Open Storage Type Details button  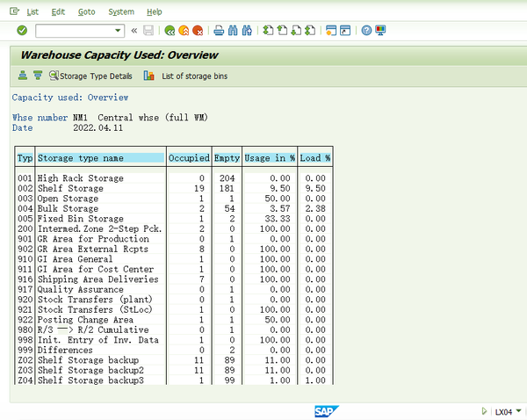click(90, 76)
